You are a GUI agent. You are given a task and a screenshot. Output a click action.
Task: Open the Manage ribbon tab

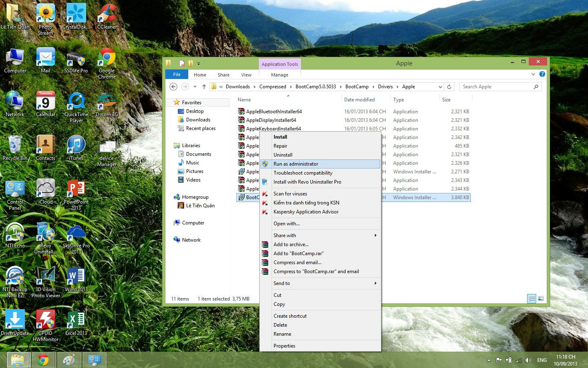(280, 74)
